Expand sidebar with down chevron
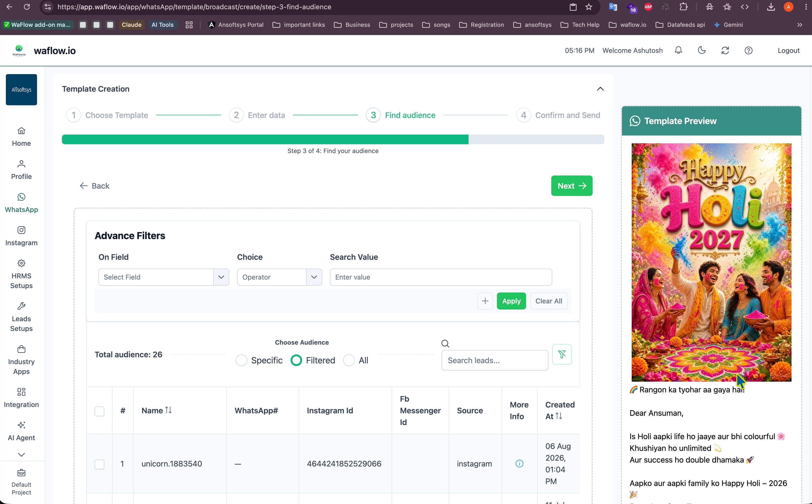 [21, 455]
